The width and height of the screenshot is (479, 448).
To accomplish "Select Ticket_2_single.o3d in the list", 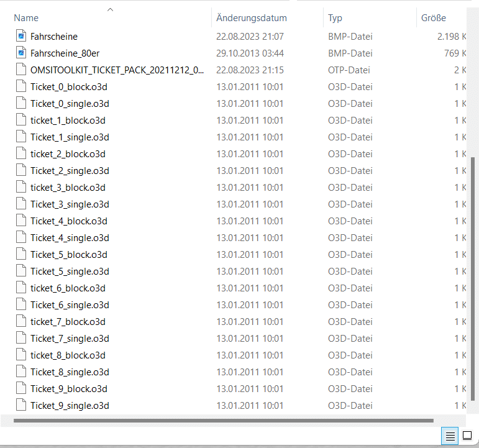I will click(70, 171).
